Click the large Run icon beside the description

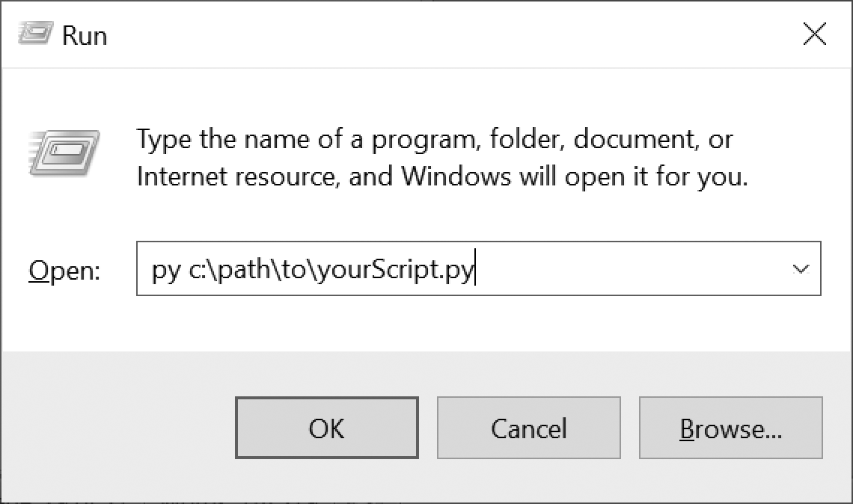click(x=64, y=153)
